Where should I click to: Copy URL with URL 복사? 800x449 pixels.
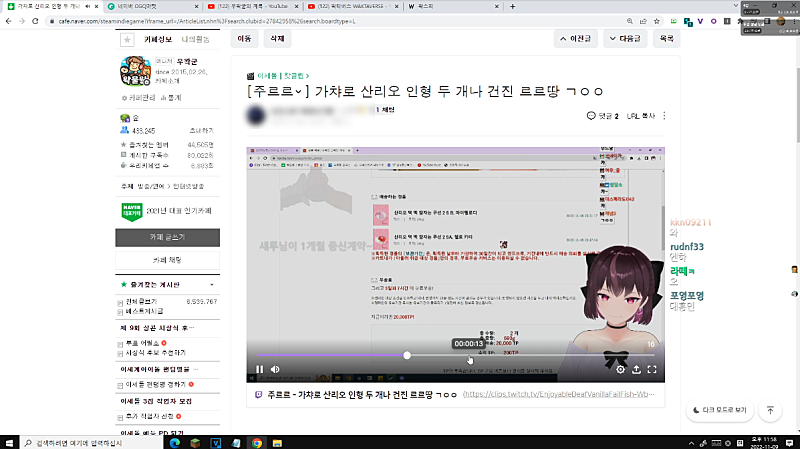click(640, 116)
